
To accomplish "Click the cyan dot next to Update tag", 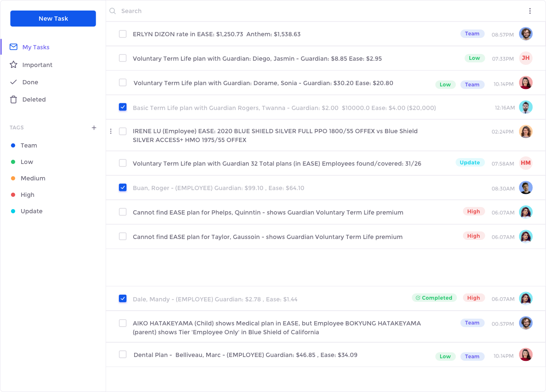I will (13, 211).
